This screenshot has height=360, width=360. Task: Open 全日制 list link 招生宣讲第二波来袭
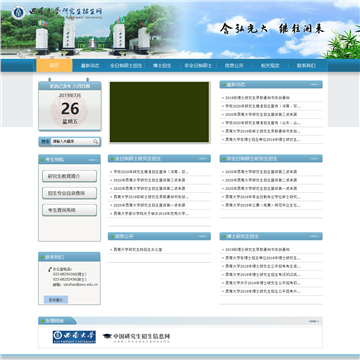tap(149, 188)
